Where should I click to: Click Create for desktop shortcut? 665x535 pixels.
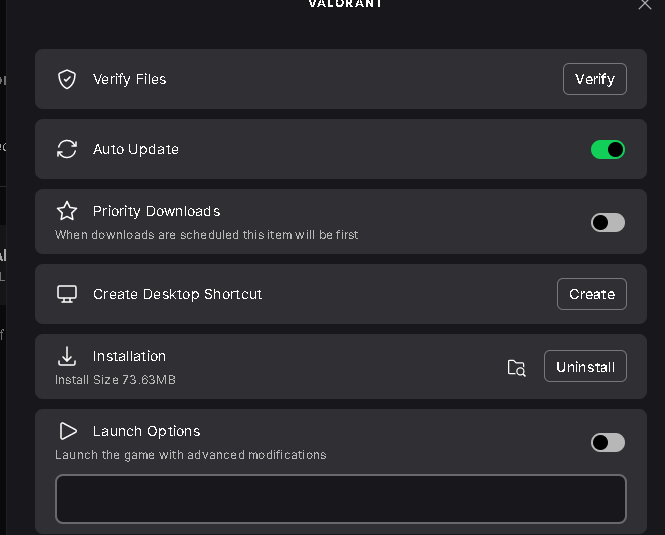(x=592, y=294)
